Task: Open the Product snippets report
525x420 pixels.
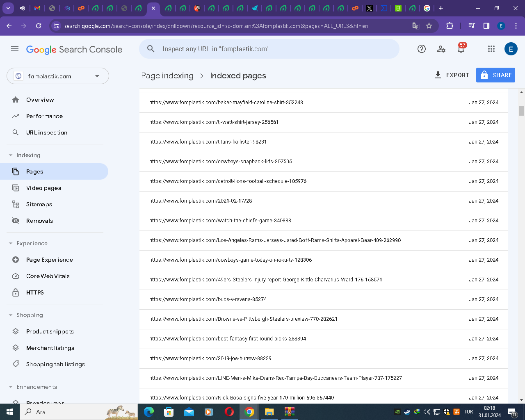Action: (x=54, y=331)
